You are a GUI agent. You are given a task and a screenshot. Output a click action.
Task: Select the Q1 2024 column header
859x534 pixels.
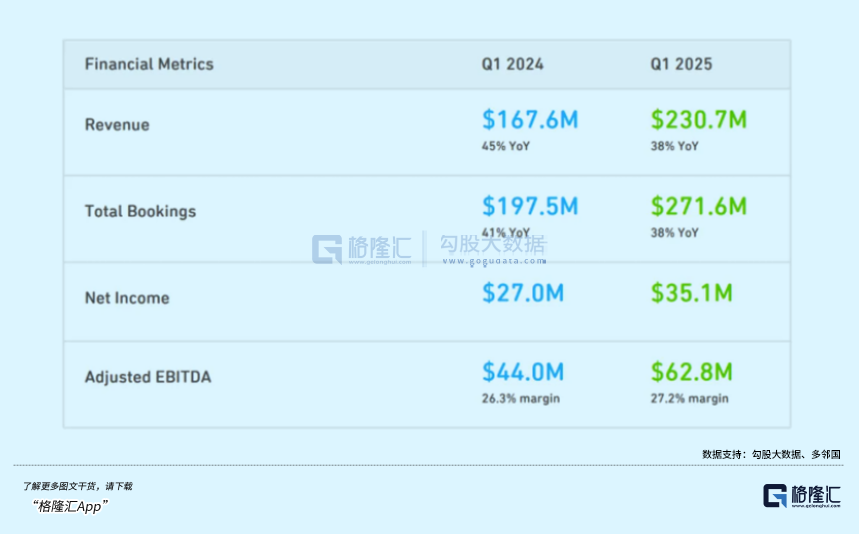pos(512,64)
